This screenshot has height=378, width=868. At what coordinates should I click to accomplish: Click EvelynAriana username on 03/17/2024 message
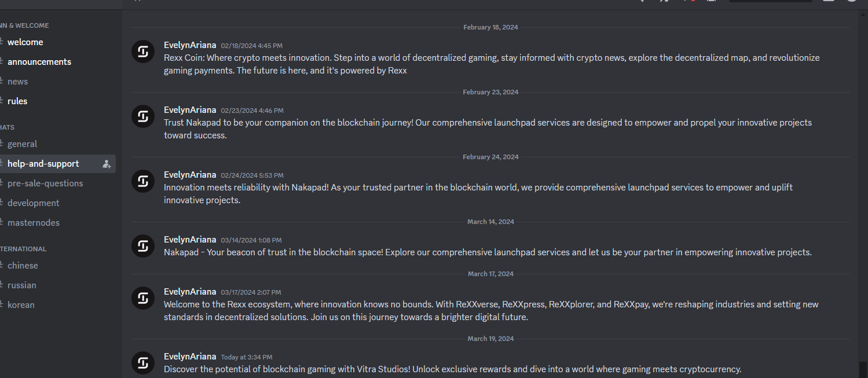click(190, 292)
